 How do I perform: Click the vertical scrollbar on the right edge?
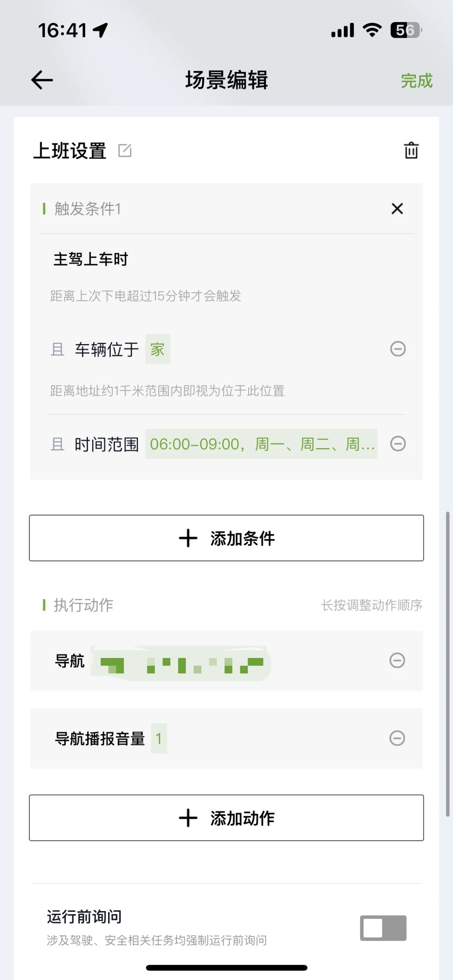coord(447,664)
